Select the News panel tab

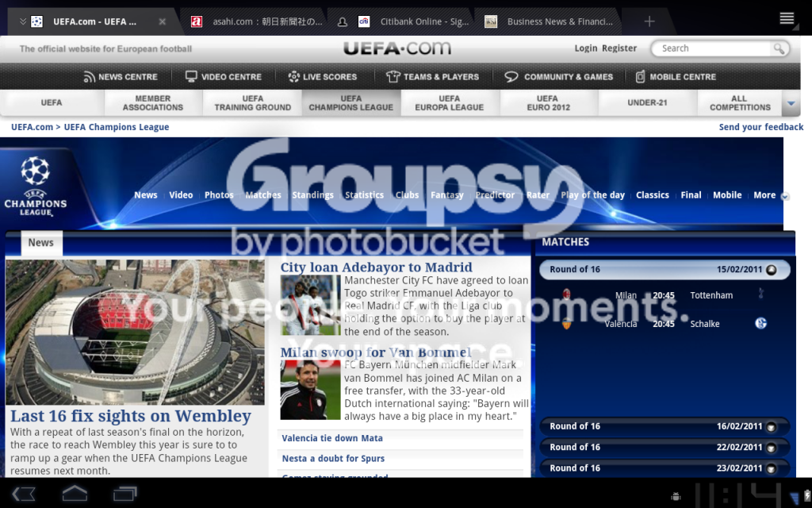pos(41,243)
